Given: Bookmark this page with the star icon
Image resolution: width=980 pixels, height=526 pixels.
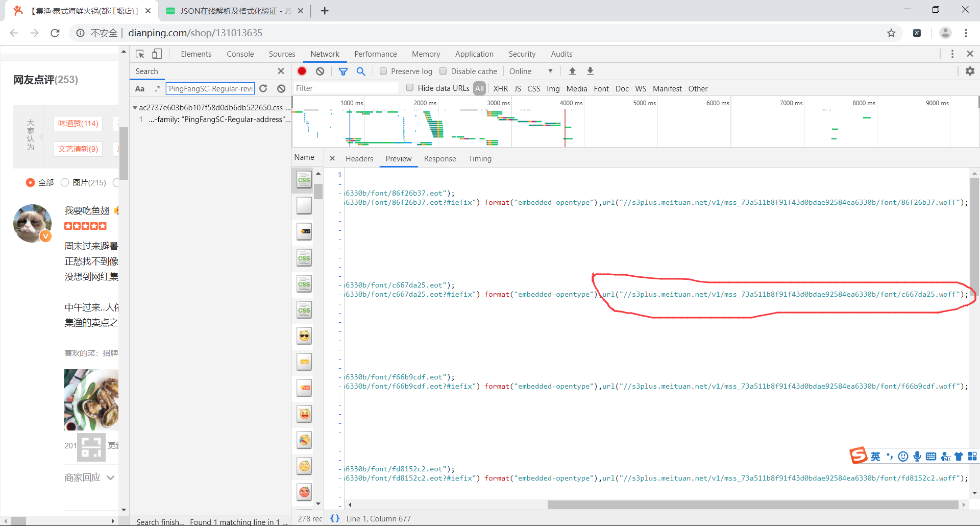Looking at the screenshot, I should tap(891, 33).
